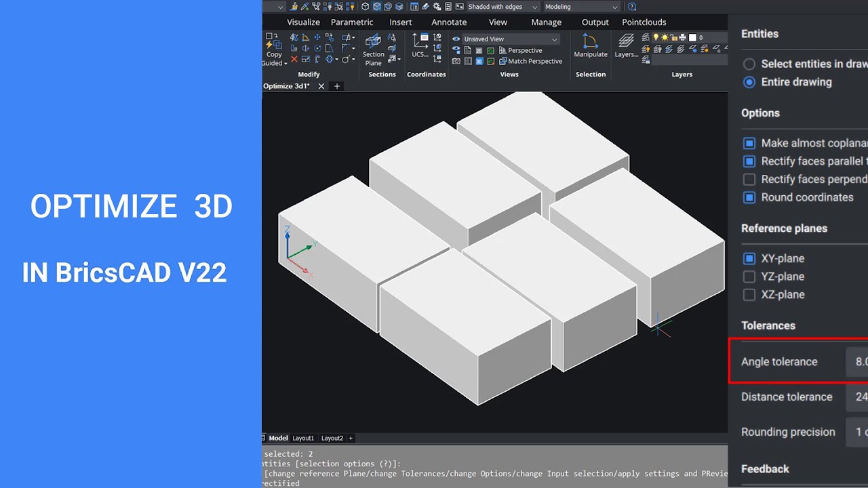Switch to the Optimize 3d1 drawing tab
This screenshot has width=868, height=488.
click(x=286, y=86)
